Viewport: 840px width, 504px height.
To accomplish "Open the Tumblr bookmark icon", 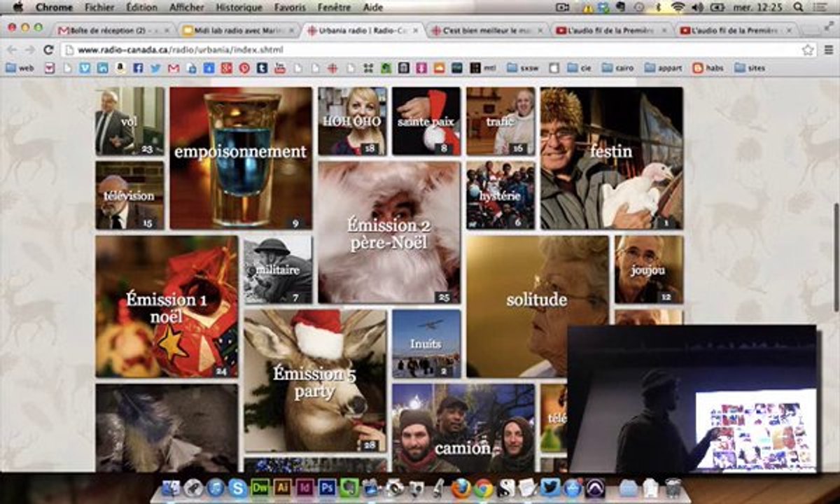I will (262, 68).
